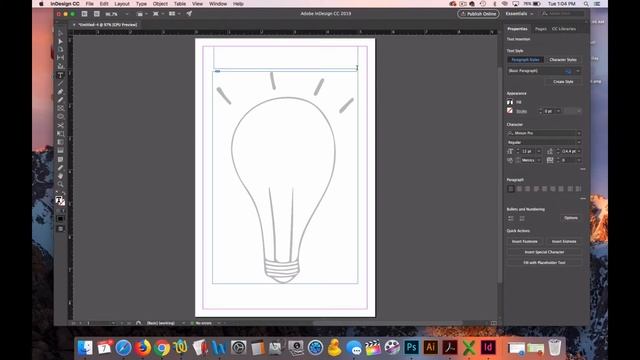This screenshot has height=360, width=640.
Task: Click the fill and stroke swatch in toolbar
Action: tap(60, 200)
